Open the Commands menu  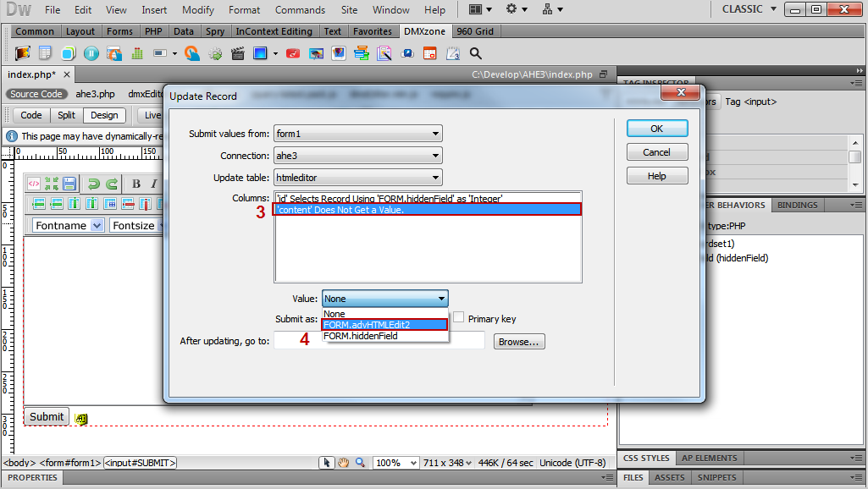click(300, 10)
